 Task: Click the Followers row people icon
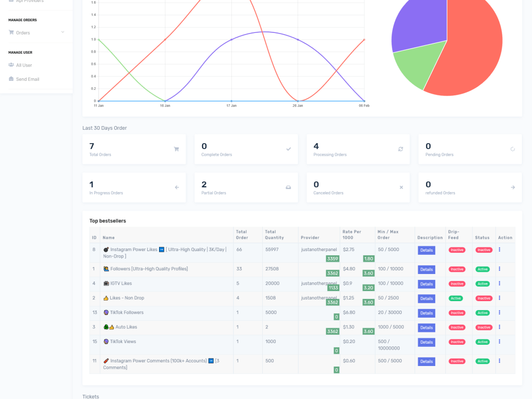point(106,269)
